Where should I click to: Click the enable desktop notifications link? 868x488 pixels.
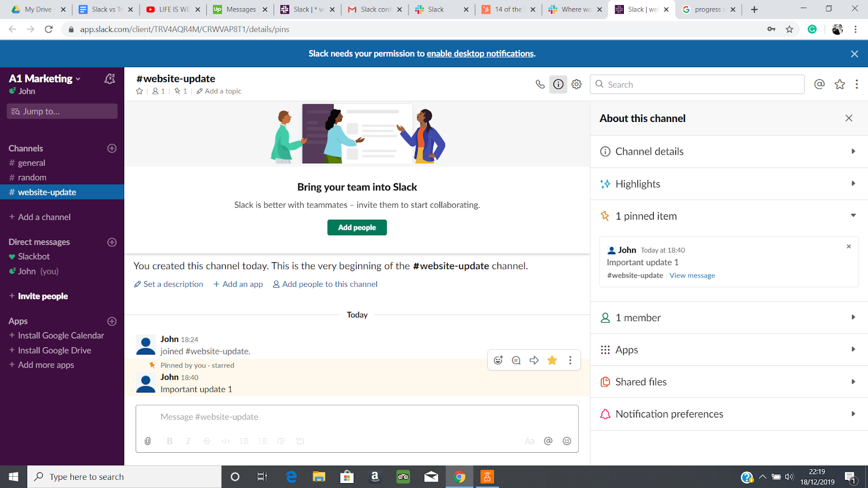tap(480, 54)
